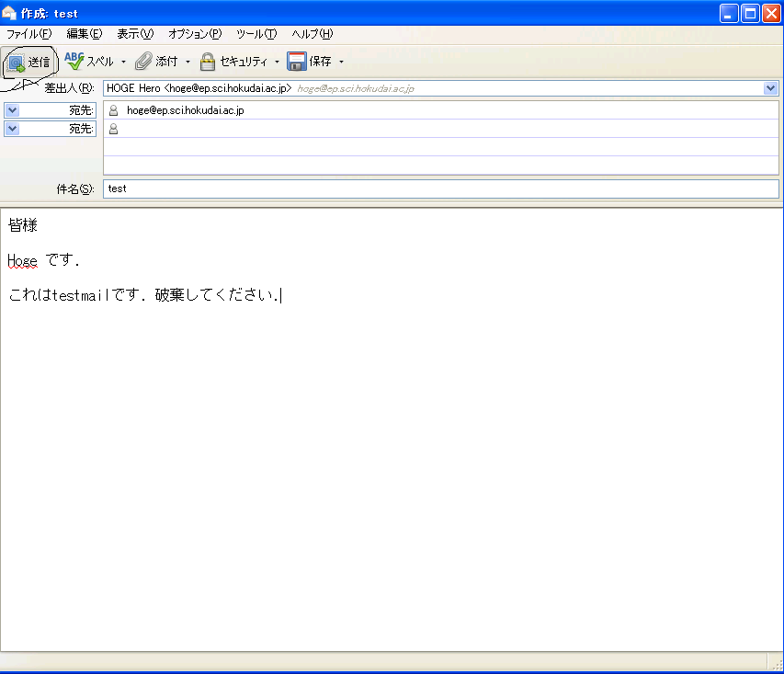This screenshot has width=784, height=674.
Task: Open the dropdown arrow next to 保存
Action: click(x=341, y=63)
